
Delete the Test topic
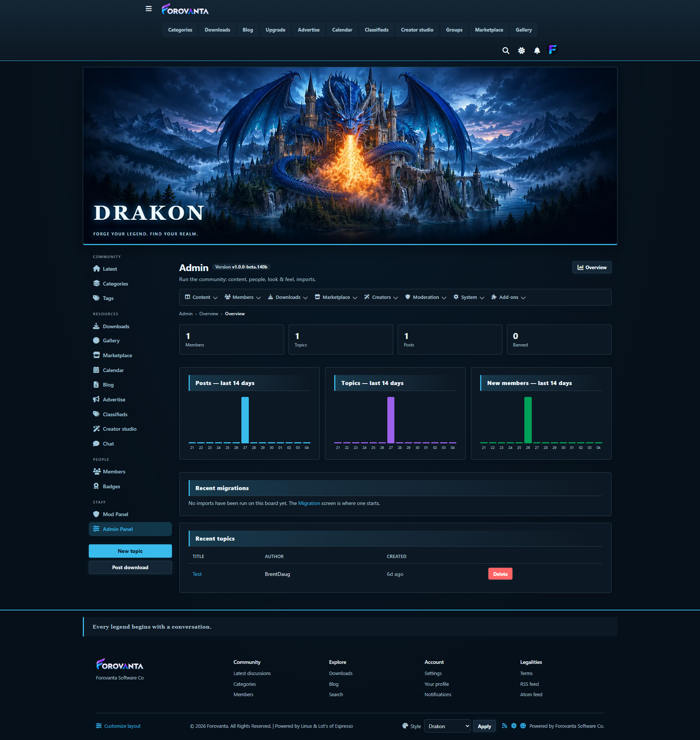pos(500,574)
